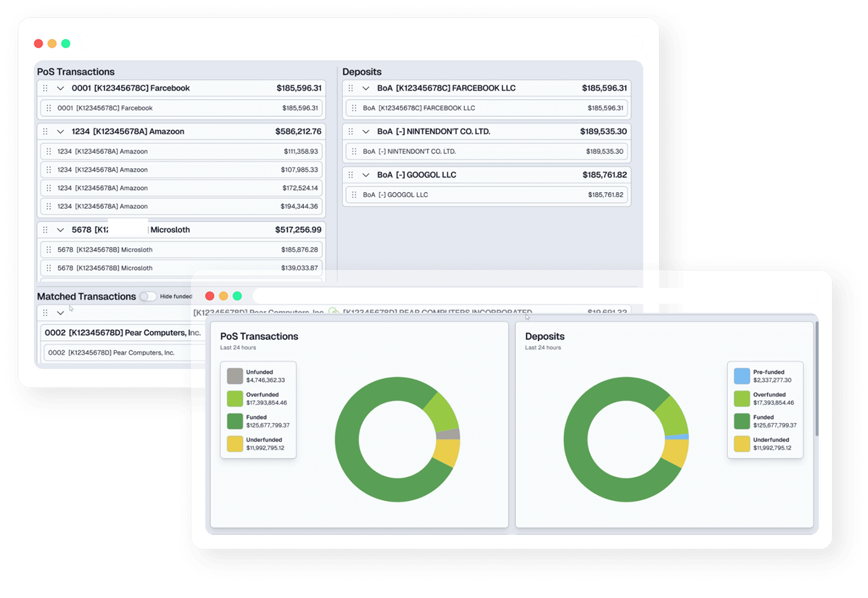The image size is (868, 598).
Task: Click drag handle on BoA FARCEBOOK LLC group
Action: tap(351, 88)
